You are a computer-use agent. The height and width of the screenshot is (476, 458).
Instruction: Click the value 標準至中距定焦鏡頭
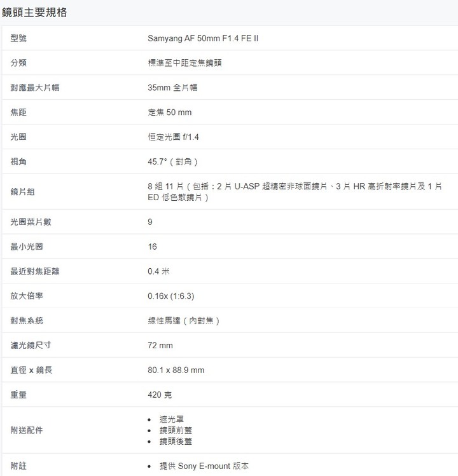click(x=184, y=63)
